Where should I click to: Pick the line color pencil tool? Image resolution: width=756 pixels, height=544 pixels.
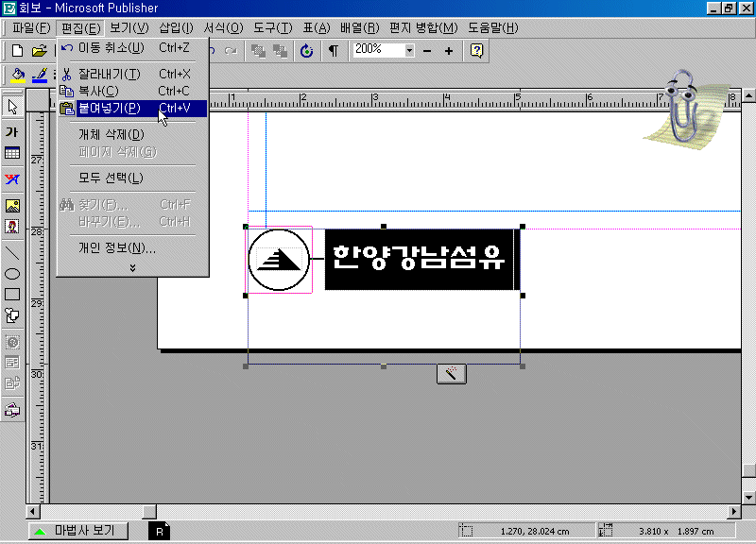[x=40, y=76]
